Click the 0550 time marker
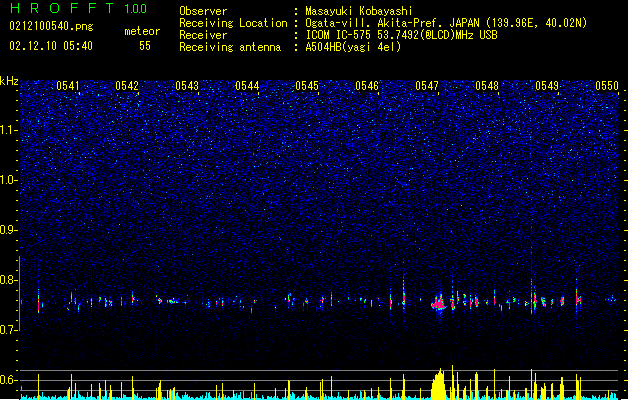 607,86
